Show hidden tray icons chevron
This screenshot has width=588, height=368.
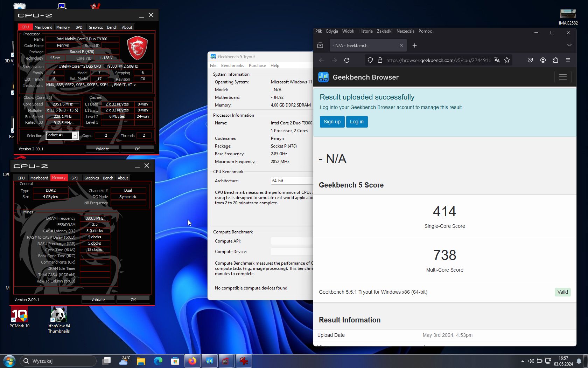(523, 361)
